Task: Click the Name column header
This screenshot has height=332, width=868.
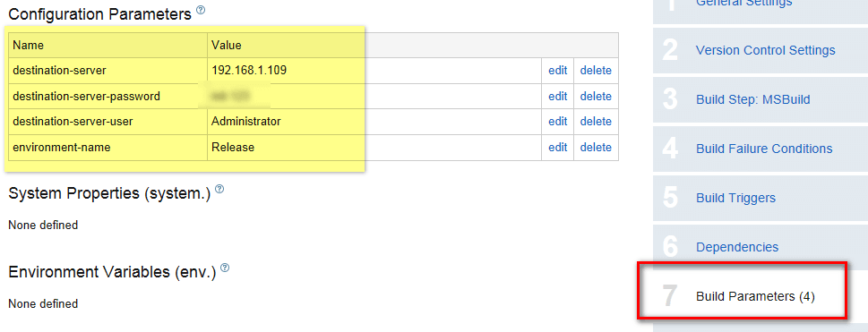Action: pyautogui.click(x=108, y=45)
